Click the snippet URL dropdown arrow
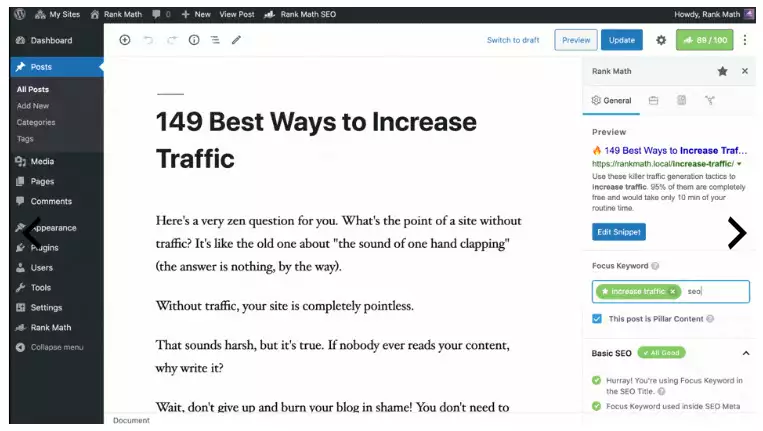The width and height of the screenshot is (763, 431). coord(739,164)
